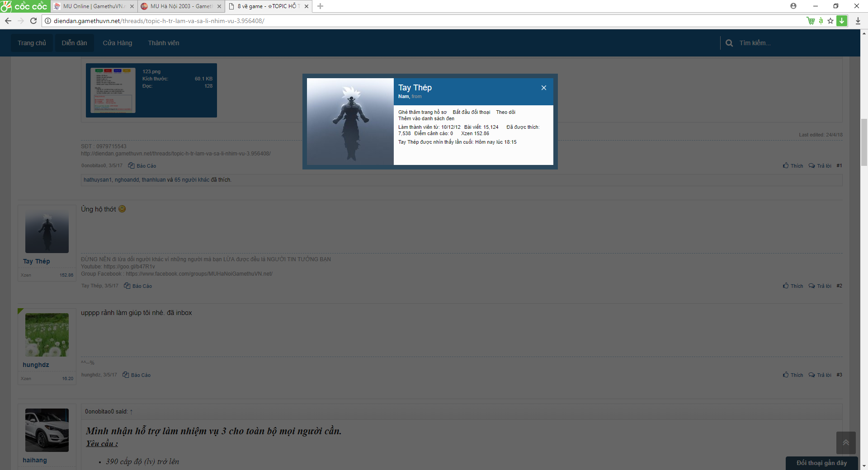The image size is (868, 470).
Task: Open the Facebook group link in signature
Action: (x=199, y=274)
